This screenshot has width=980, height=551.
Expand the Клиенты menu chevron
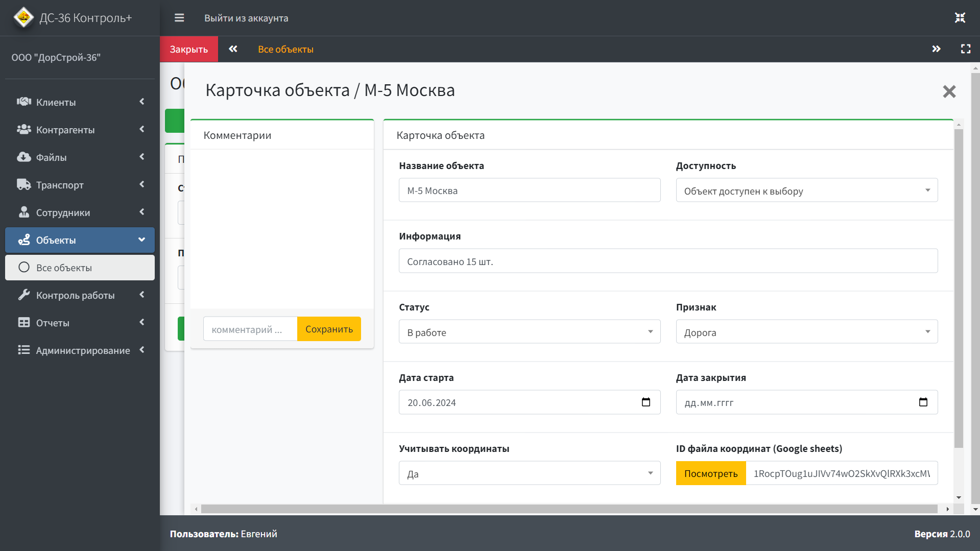pyautogui.click(x=142, y=102)
